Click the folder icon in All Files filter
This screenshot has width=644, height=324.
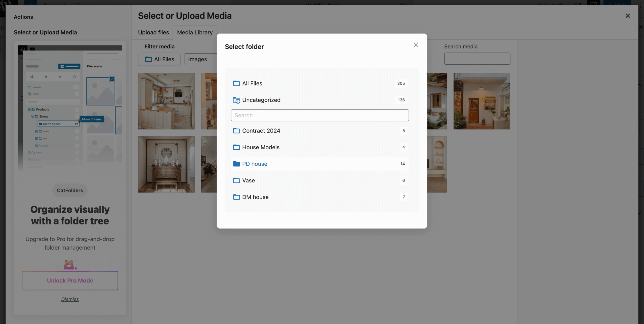tap(148, 59)
